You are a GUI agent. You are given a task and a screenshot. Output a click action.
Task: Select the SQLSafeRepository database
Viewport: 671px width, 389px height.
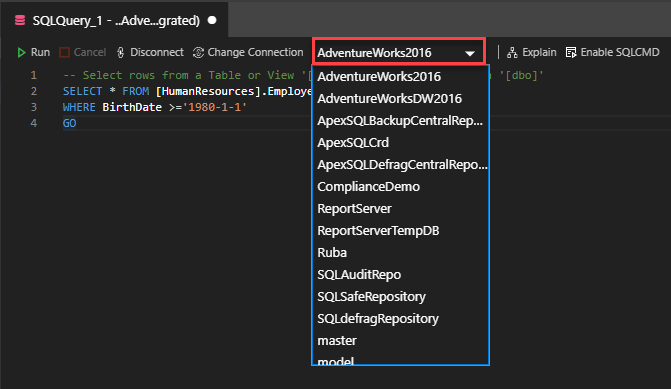(x=401, y=297)
